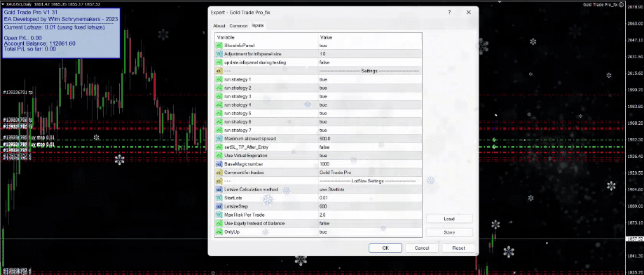Click the highlighted price label 1857.52 on chart scale
644x275 pixels.
pyautogui.click(x=635, y=239)
